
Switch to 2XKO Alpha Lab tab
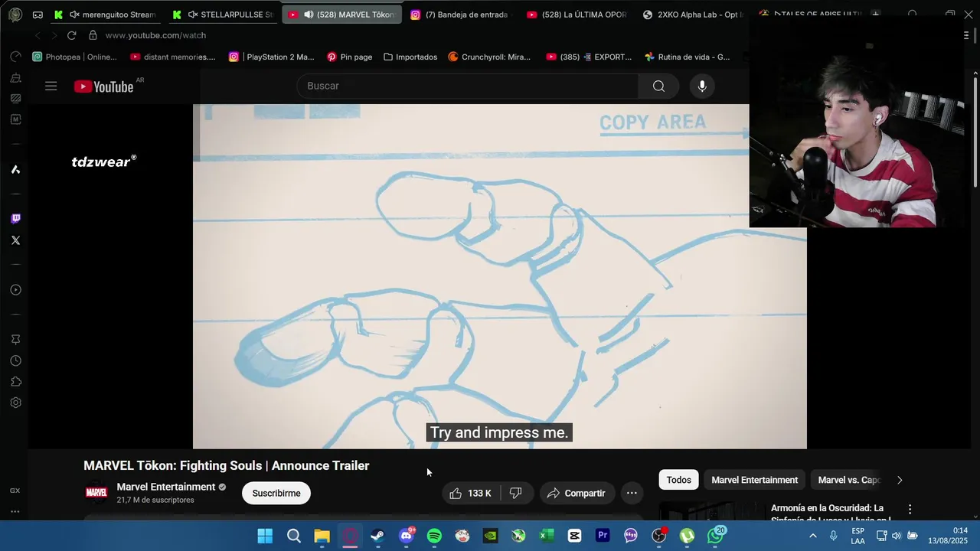(x=693, y=15)
